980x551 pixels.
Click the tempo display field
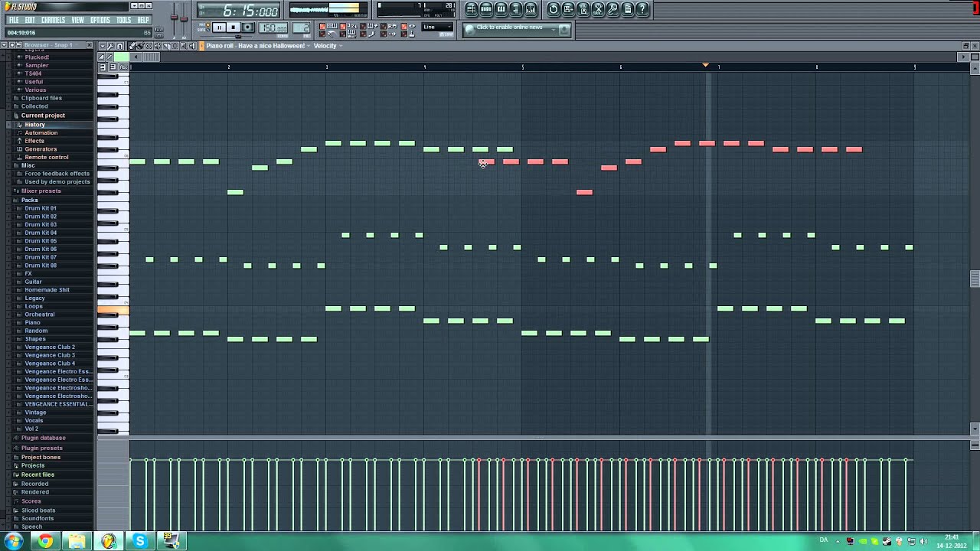(274, 28)
